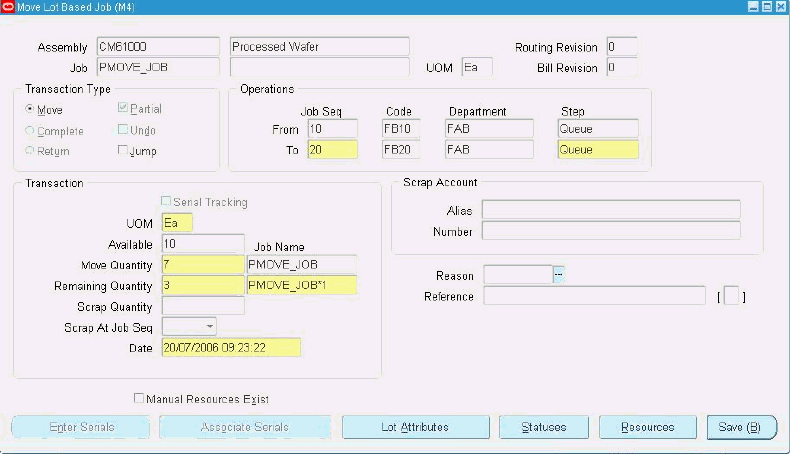Click the To Step field Queue
Viewport: 790px width, 454px height.
pyautogui.click(x=598, y=150)
